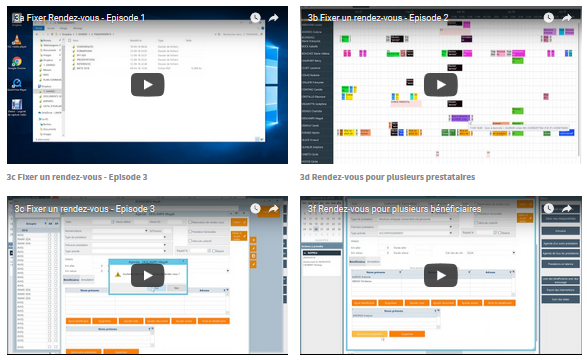Start the '3f Rendez-vous pour plusieurs bénéficiaires' video

point(441,276)
